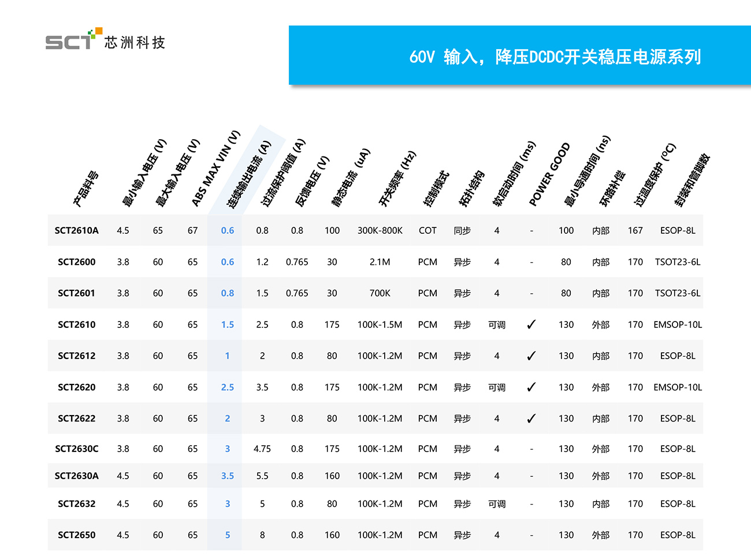Select the SCT2601 part number cell
Image resolution: width=751 pixels, height=560 pixels.
point(77,293)
